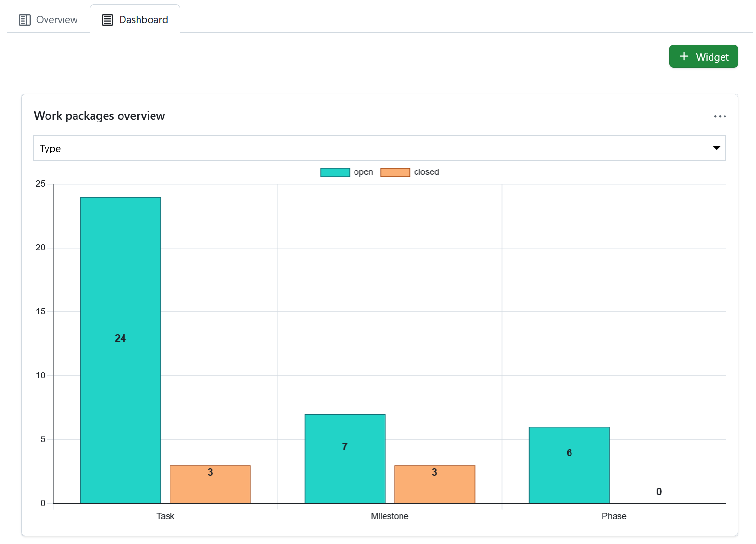This screenshot has width=756, height=544.
Task: Click the Overview tab icon
Action: [x=24, y=20]
